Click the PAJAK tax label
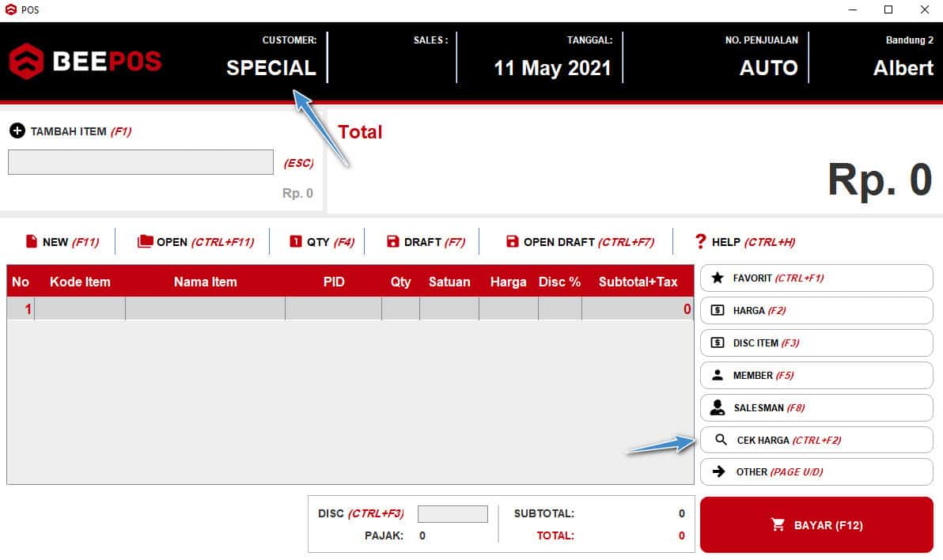943x560 pixels. pos(384,535)
